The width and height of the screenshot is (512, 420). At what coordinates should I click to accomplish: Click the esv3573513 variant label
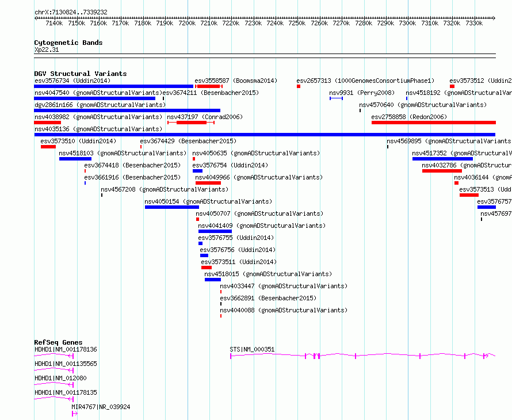[x=485, y=189]
